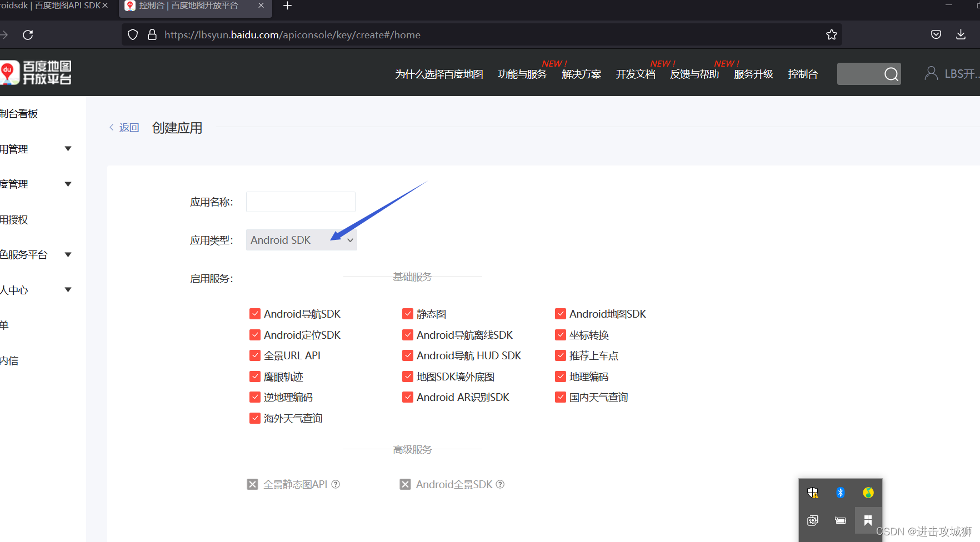Image resolution: width=980 pixels, height=542 pixels.
Task: Click the 应用名称 text input field
Action: (301, 202)
